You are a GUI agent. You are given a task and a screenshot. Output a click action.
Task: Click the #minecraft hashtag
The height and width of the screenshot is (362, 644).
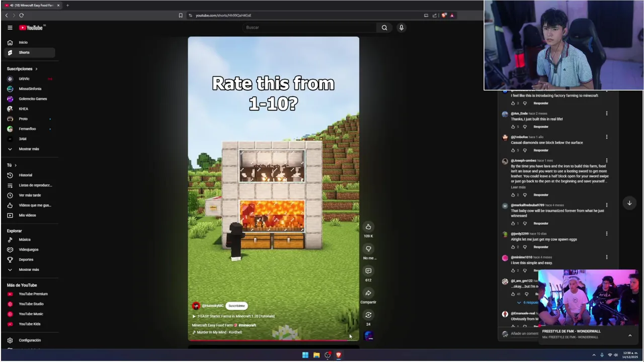click(247, 325)
